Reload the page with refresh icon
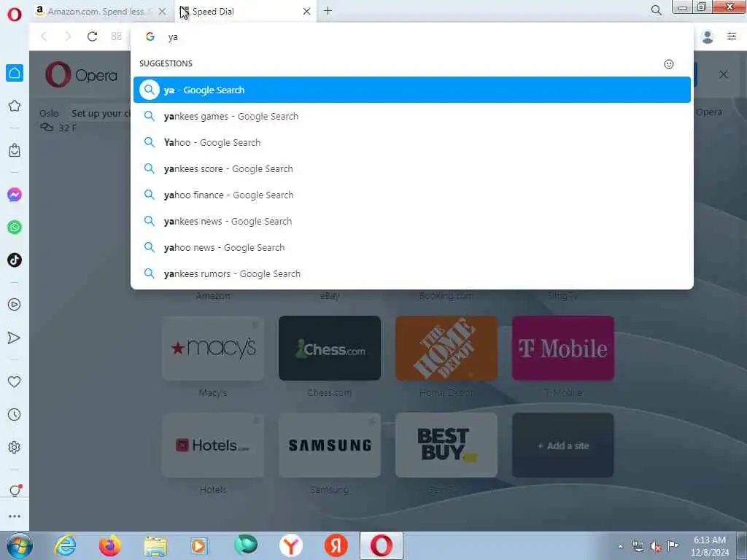The width and height of the screenshot is (747, 560). pyautogui.click(x=92, y=36)
